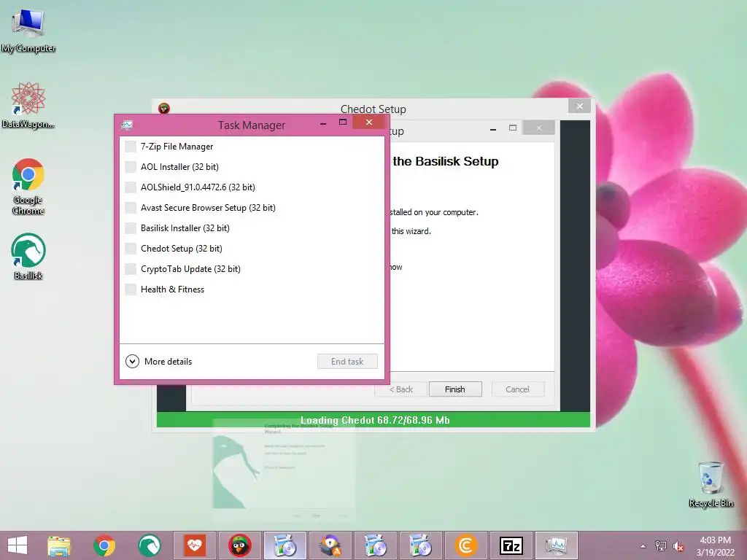Screen dimensions: 747x560
Task: Maximize the Task Manager window
Action: click(x=343, y=122)
